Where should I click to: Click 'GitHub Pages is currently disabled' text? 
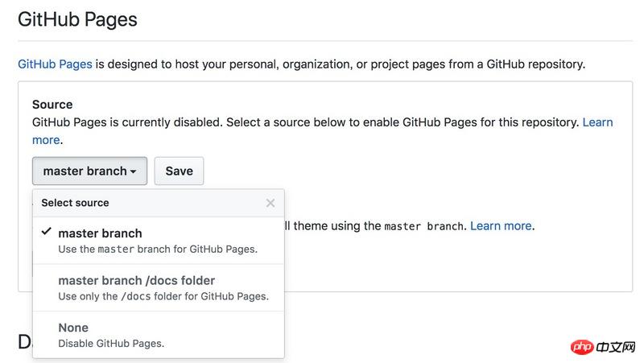[x=127, y=122]
